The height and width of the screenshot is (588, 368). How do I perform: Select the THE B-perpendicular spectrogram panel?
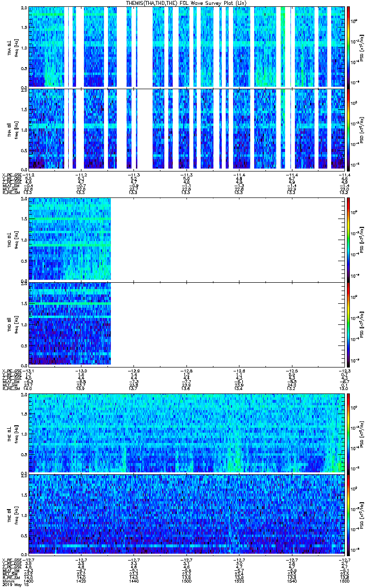[187, 433]
